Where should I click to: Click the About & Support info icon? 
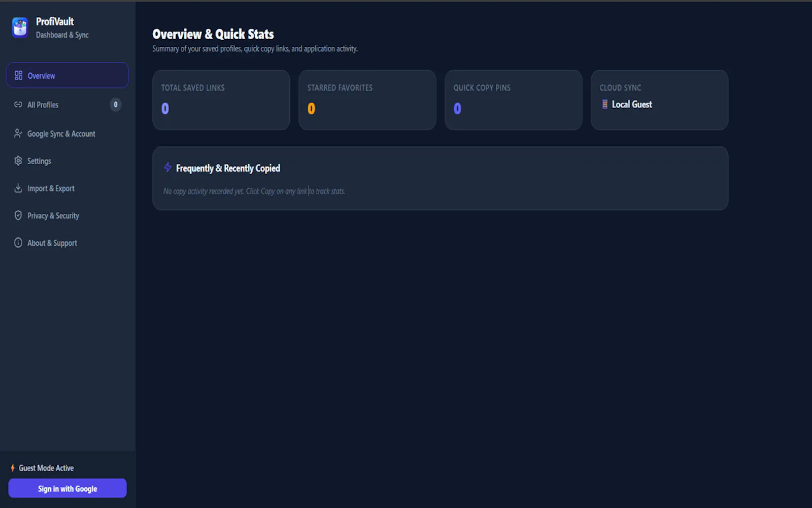[x=18, y=243]
